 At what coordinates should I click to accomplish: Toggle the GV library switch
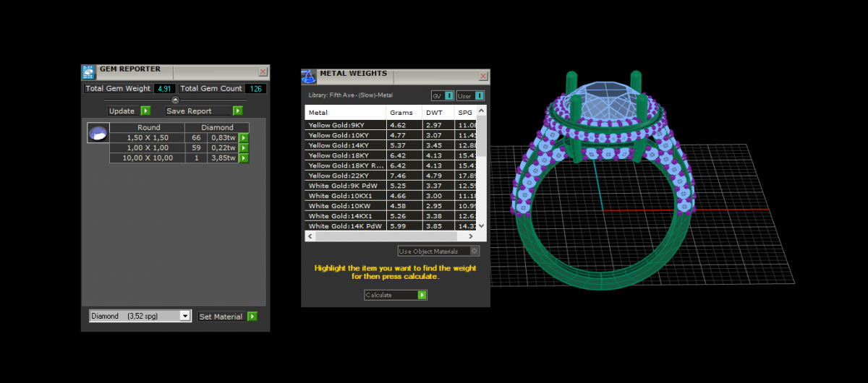448,95
